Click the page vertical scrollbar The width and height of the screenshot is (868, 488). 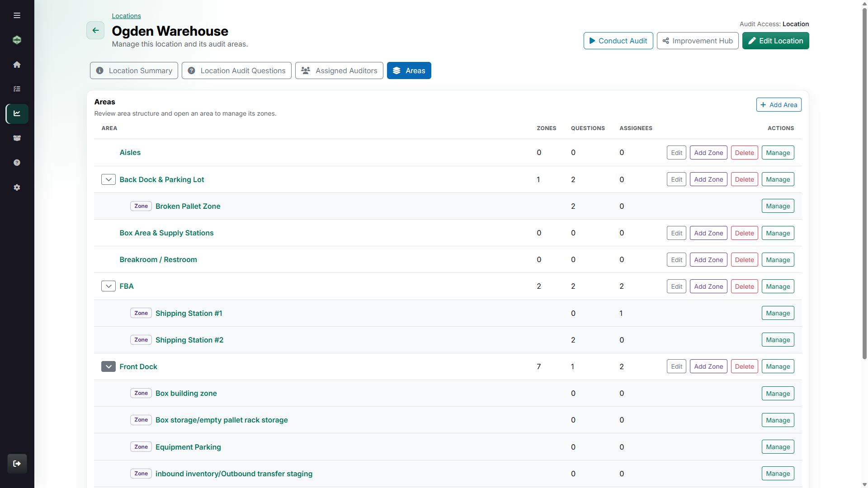coord(864,183)
